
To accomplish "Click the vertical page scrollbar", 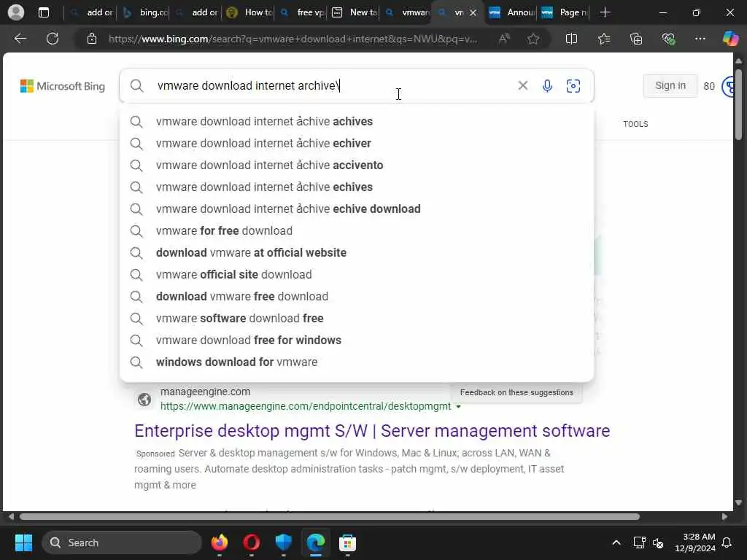I will pos(738,105).
